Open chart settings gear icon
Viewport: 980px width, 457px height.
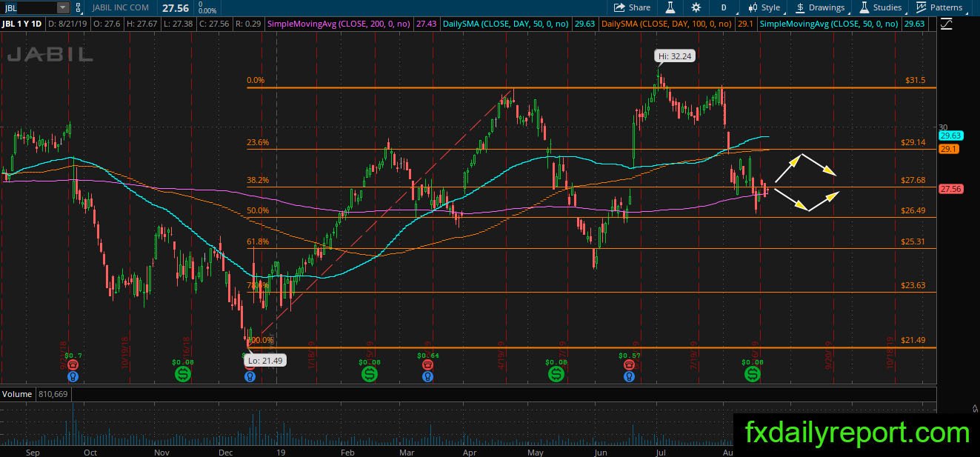click(696, 7)
